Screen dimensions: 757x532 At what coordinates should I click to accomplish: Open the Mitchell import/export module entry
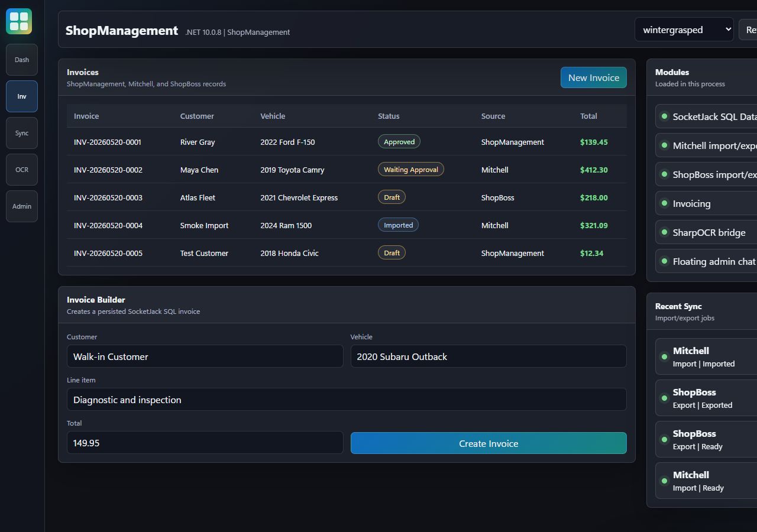tap(706, 145)
